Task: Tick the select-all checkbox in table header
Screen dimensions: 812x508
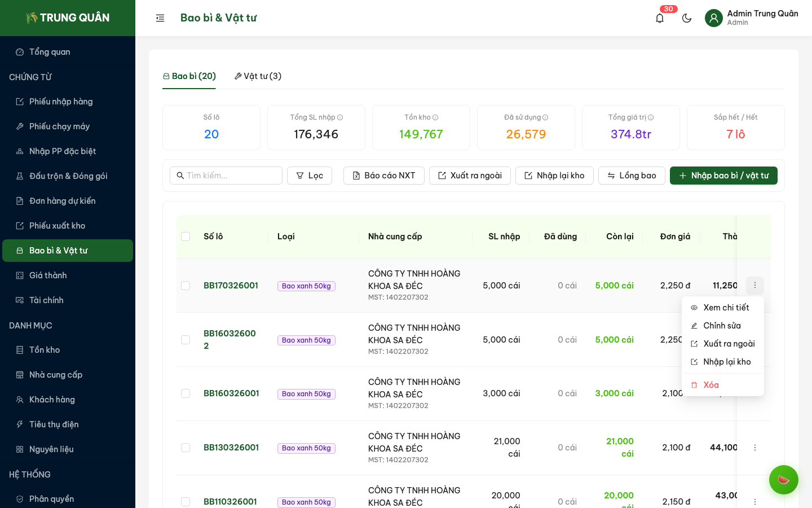Action: (186, 237)
